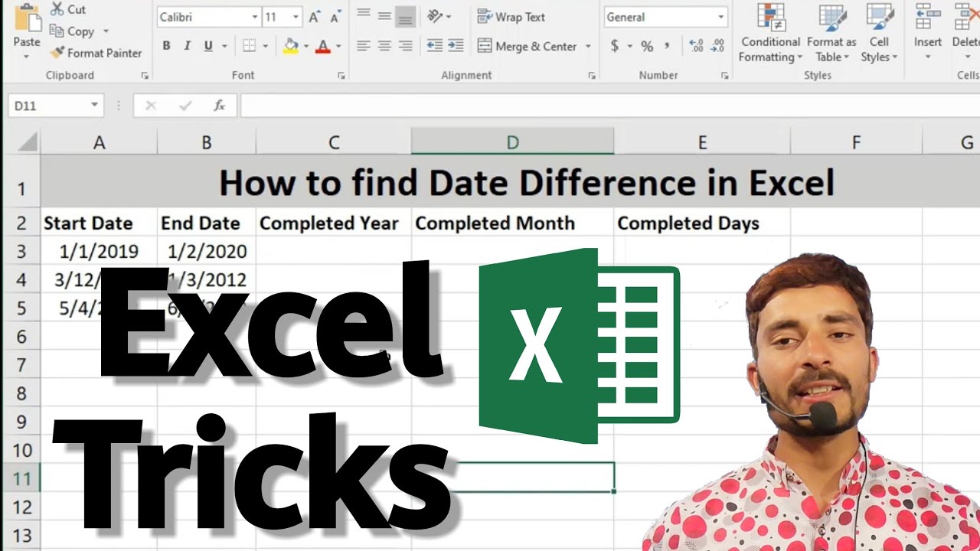980x551 pixels.
Task: Select column F header
Action: click(856, 142)
